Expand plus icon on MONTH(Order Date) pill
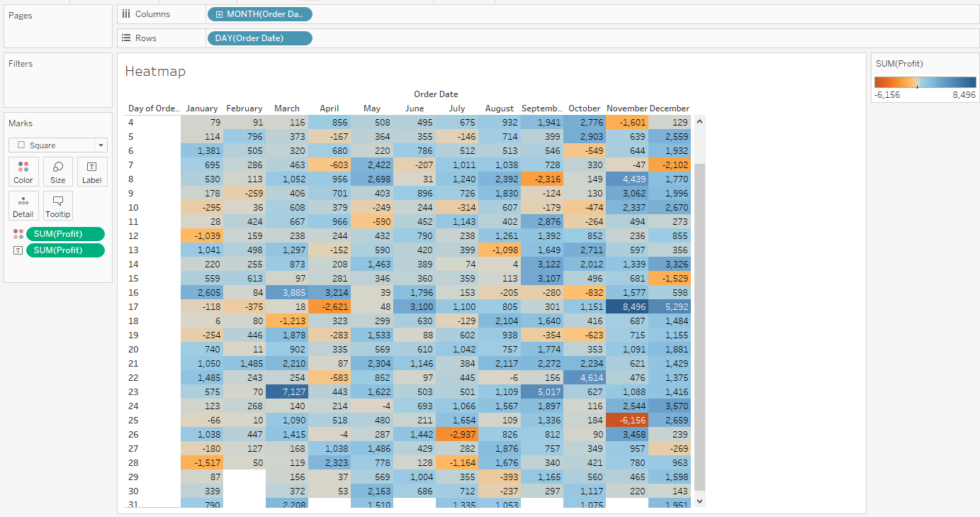The width and height of the screenshot is (980, 517). (x=219, y=14)
